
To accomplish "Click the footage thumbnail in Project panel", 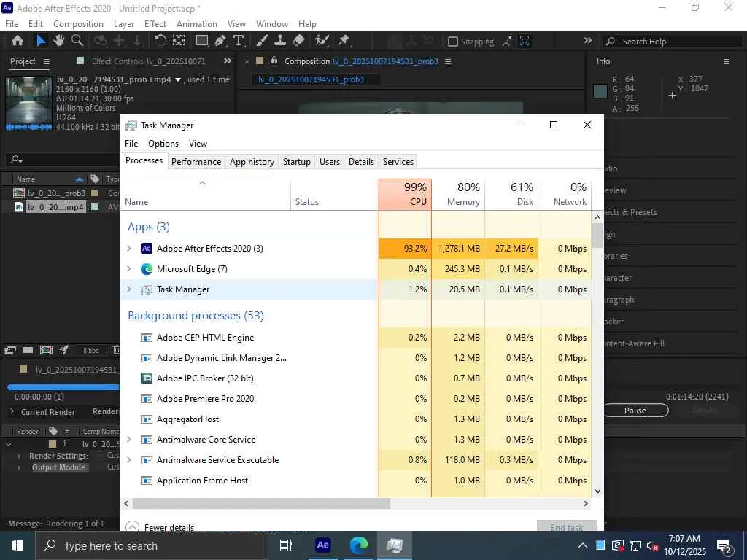I will pos(28,103).
